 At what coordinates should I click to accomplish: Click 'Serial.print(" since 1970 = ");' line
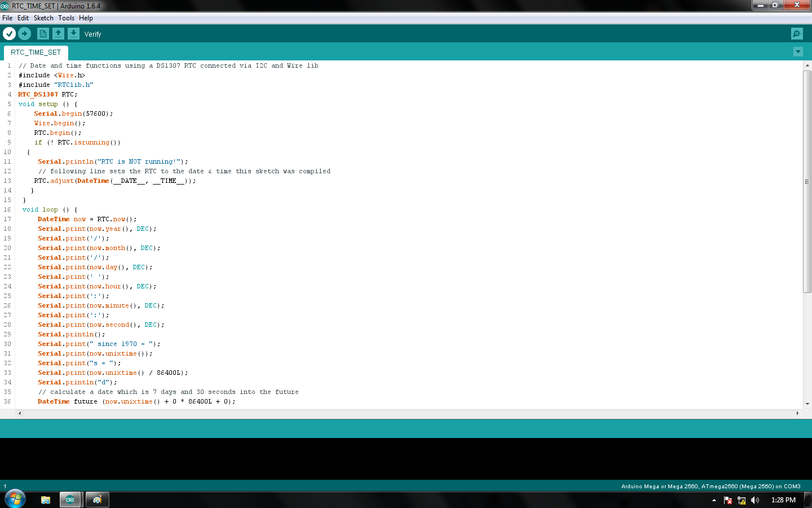coord(99,344)
